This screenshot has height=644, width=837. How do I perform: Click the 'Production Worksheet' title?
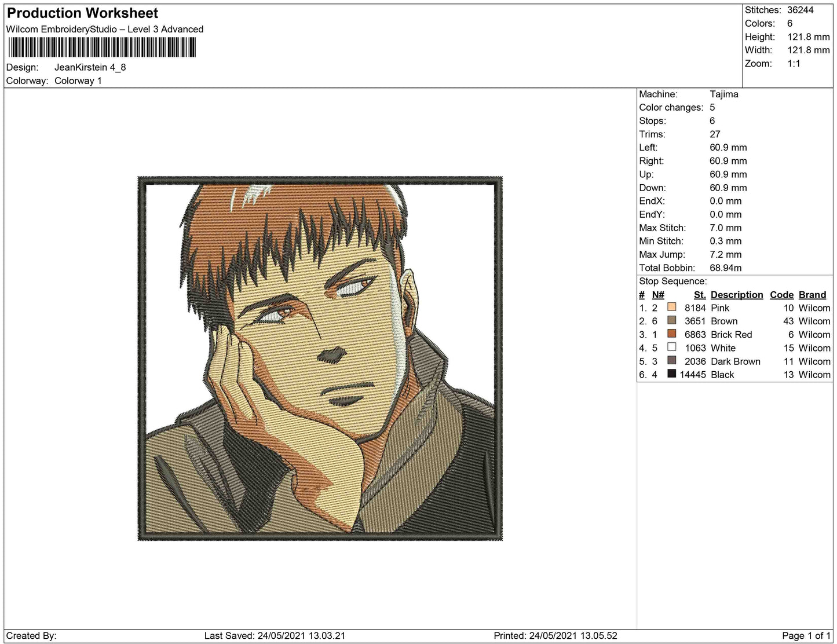click(82, 13)
